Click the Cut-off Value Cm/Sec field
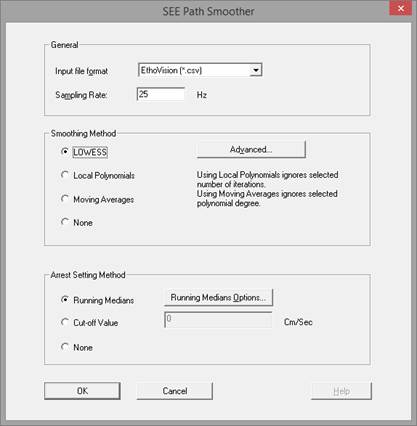Image resolution: width=417 pixels, height=426 pixels. click(x=218, y=320)
